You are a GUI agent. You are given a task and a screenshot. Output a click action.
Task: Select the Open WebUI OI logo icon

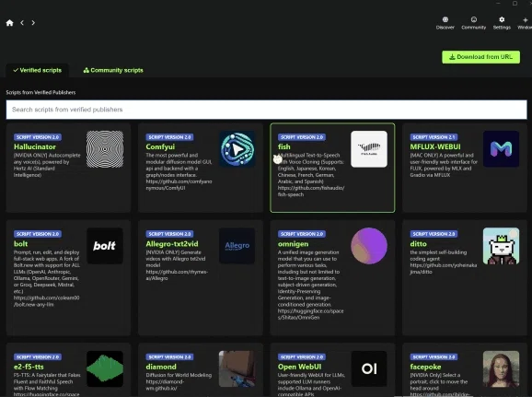(369, 368)
